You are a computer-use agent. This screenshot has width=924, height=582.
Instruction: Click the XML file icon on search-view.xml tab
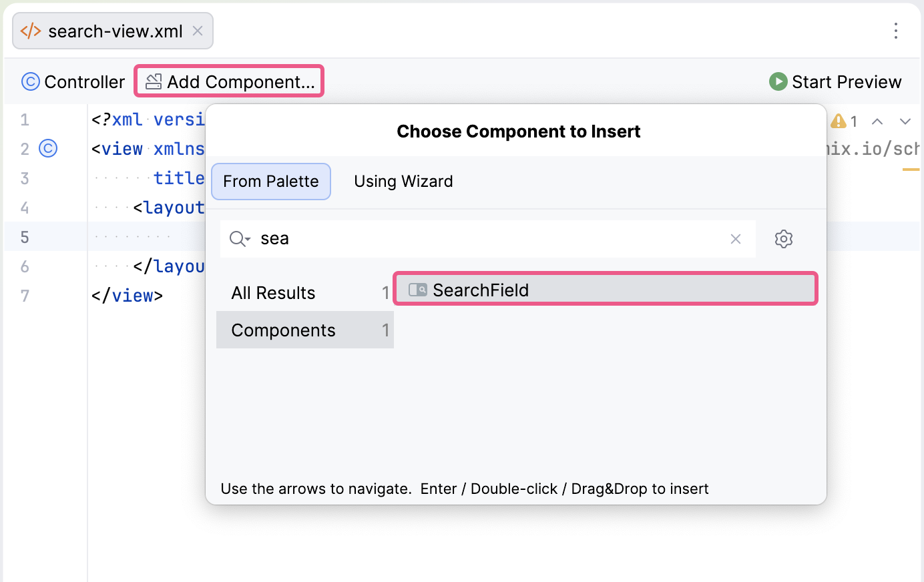coord(30,31)
